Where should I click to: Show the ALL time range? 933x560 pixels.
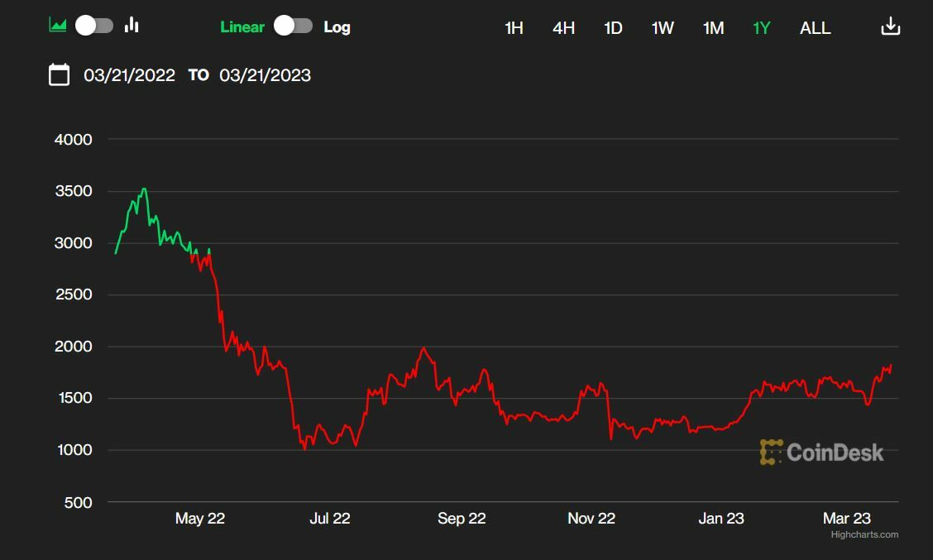(815, 28)
